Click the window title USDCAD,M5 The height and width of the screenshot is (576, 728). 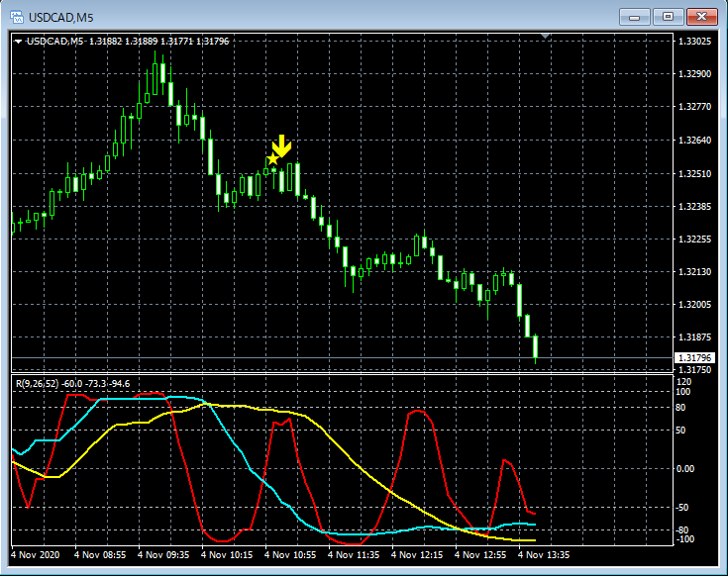coord(60,18)
